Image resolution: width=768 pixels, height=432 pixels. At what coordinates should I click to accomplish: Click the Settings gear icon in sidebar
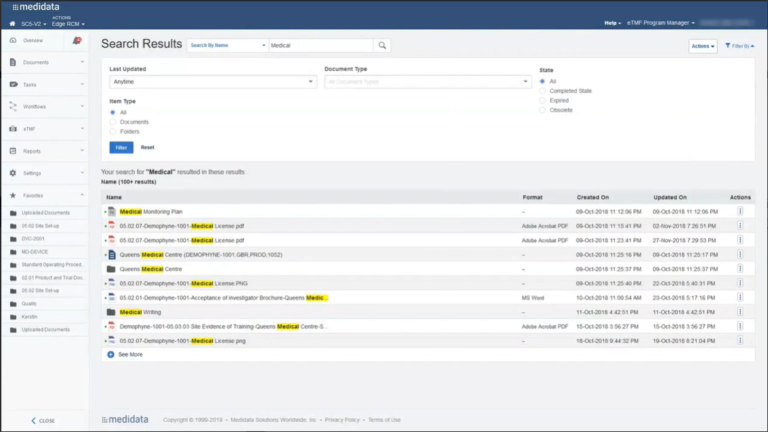pyautogui.click(x=13, y=173)
